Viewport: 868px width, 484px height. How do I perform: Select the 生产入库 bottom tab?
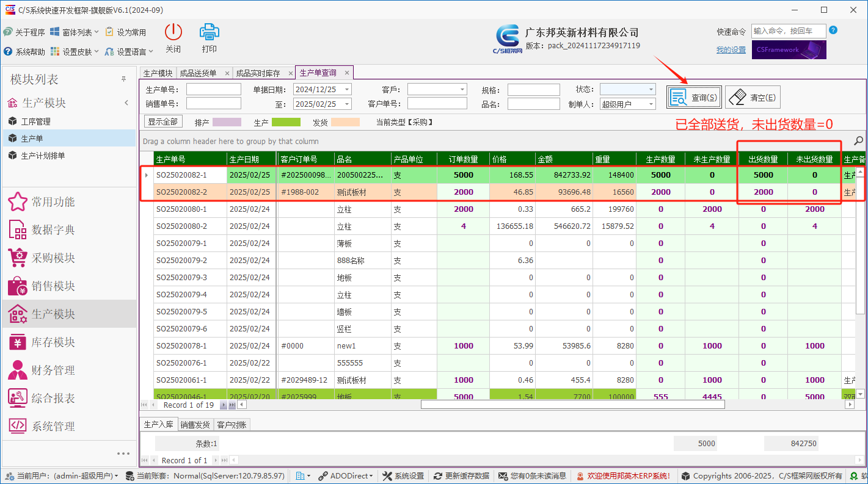pos(158,424)
